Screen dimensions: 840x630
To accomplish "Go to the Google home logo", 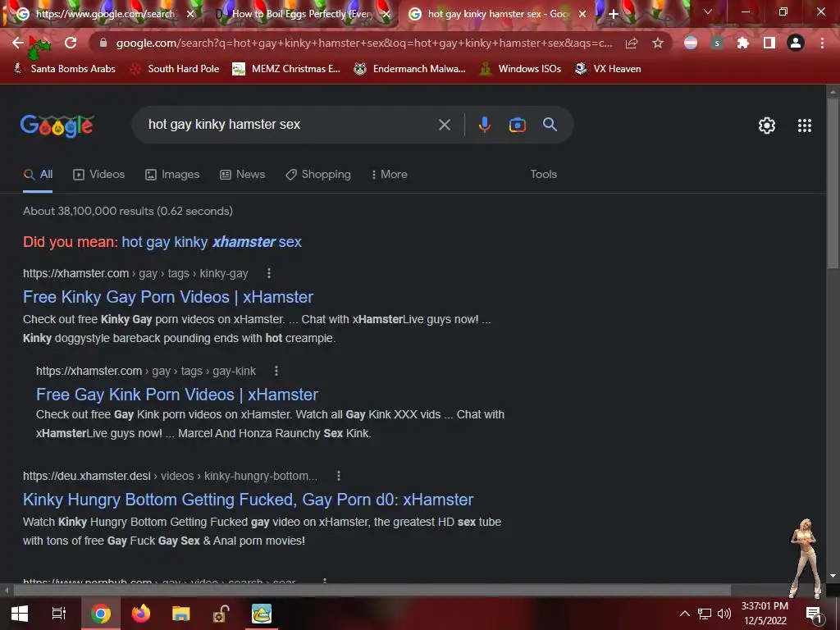I will point(57,126).
